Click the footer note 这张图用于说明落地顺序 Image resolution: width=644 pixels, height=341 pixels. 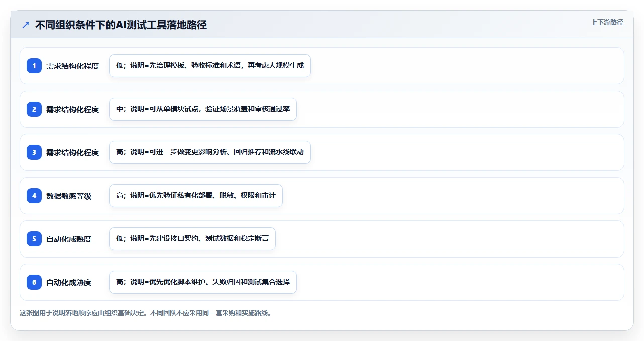(146, 313)
